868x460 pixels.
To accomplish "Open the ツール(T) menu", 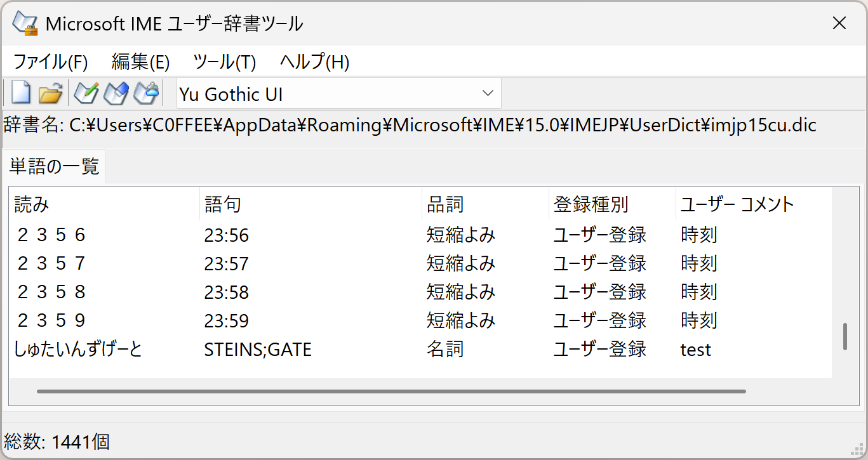I will [x=224, y=62].
